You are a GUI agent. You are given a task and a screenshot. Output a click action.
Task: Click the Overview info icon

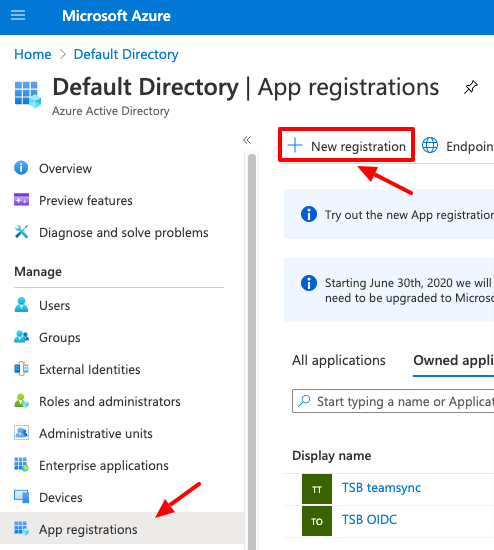click(21, 168)
